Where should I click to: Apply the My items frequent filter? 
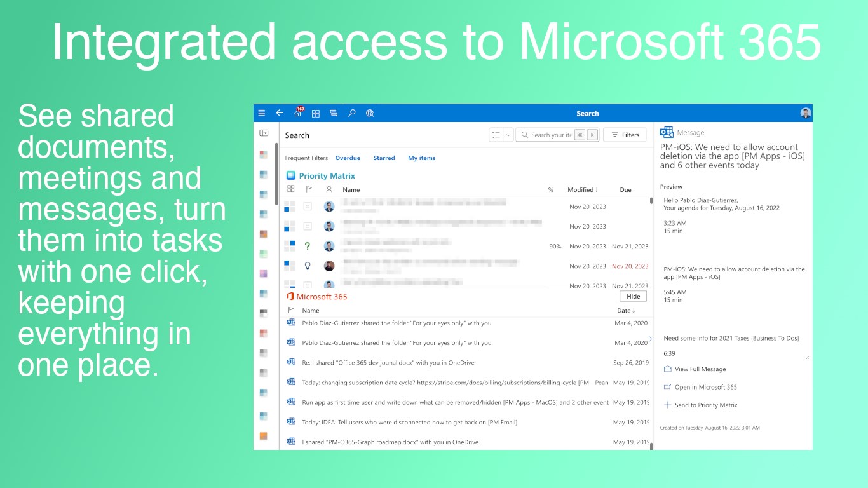coord(422,158)
